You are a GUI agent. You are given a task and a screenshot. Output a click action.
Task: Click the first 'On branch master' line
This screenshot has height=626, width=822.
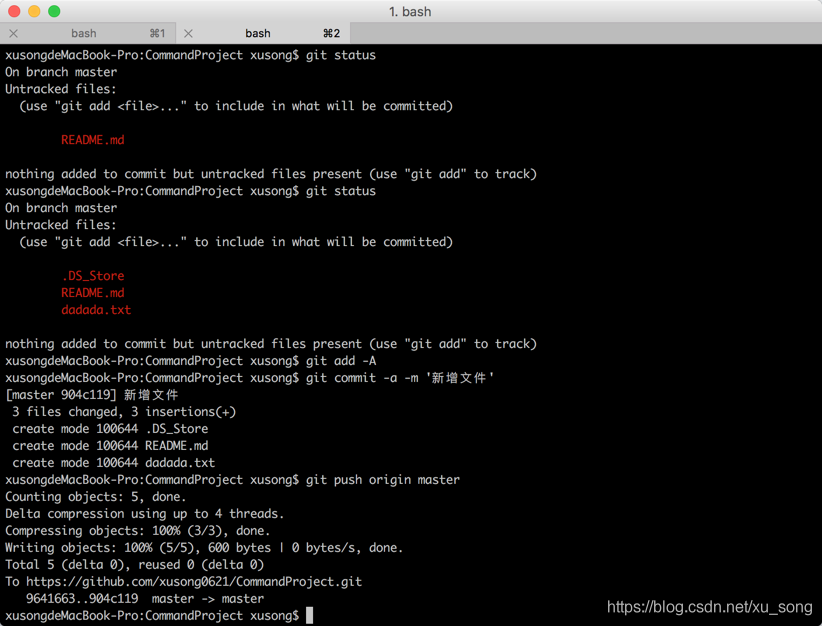61,72
